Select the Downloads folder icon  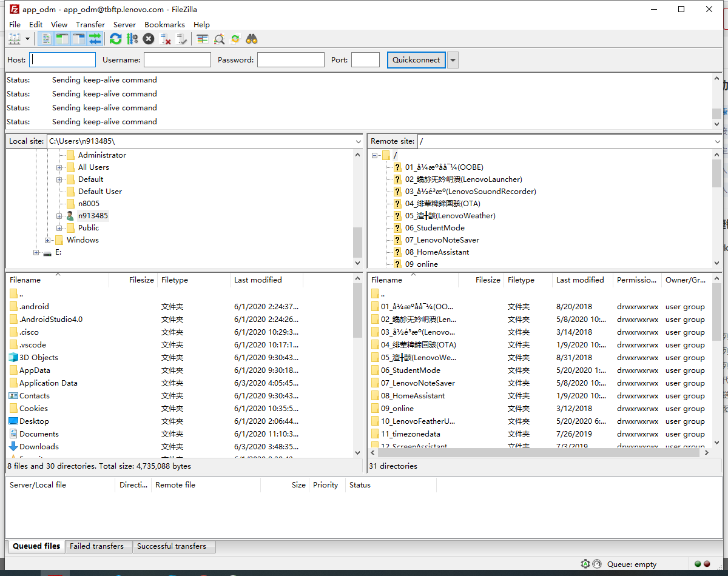pyautogui.click(x=13, y=447)
